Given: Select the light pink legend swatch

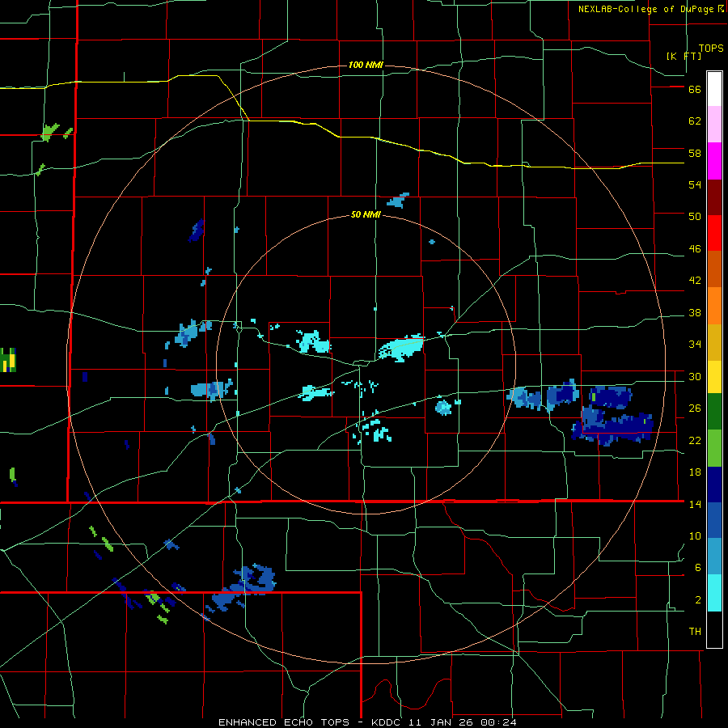Looking at the screenshot, I should click(x=714, y=124).
